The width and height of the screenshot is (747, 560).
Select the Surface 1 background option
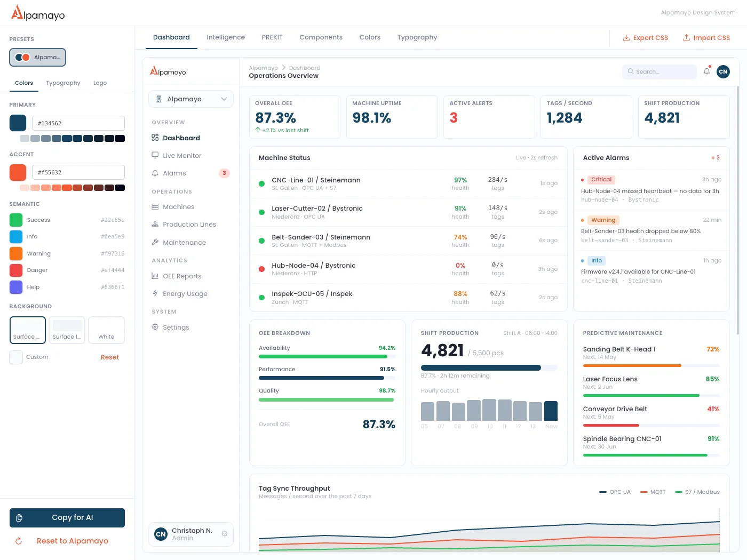(x=67, y=330)
